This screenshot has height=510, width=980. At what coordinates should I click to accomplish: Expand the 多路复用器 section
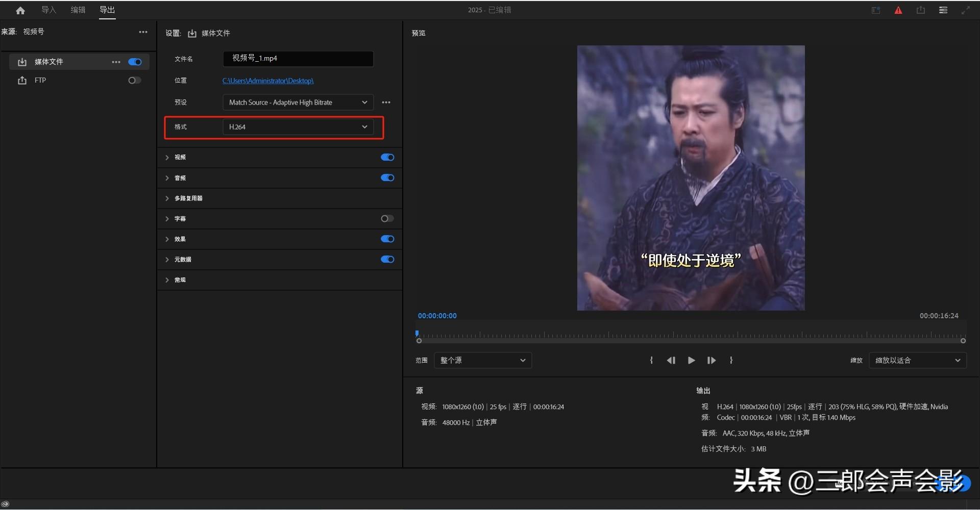point(167,198)
